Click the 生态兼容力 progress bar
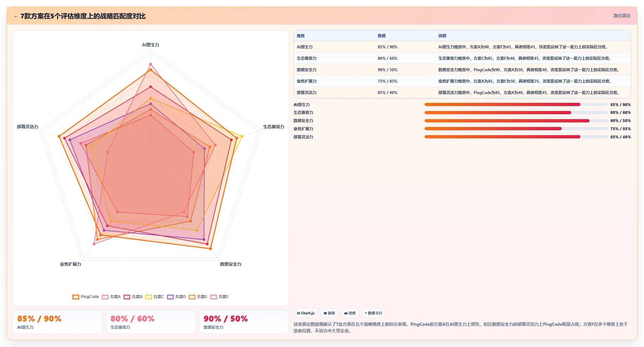This screenshot has height=347, width=644. (516, 113)
